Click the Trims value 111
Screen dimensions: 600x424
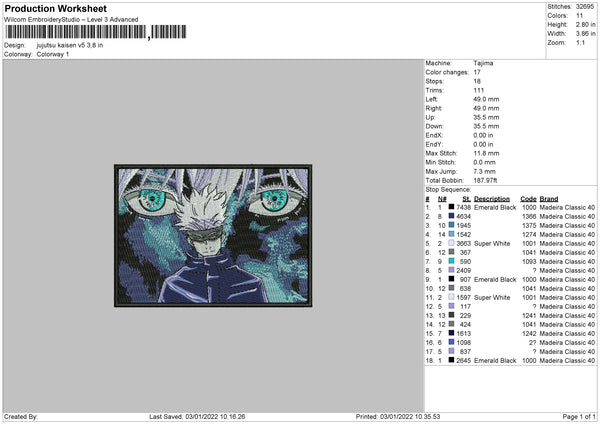[478, 90]
